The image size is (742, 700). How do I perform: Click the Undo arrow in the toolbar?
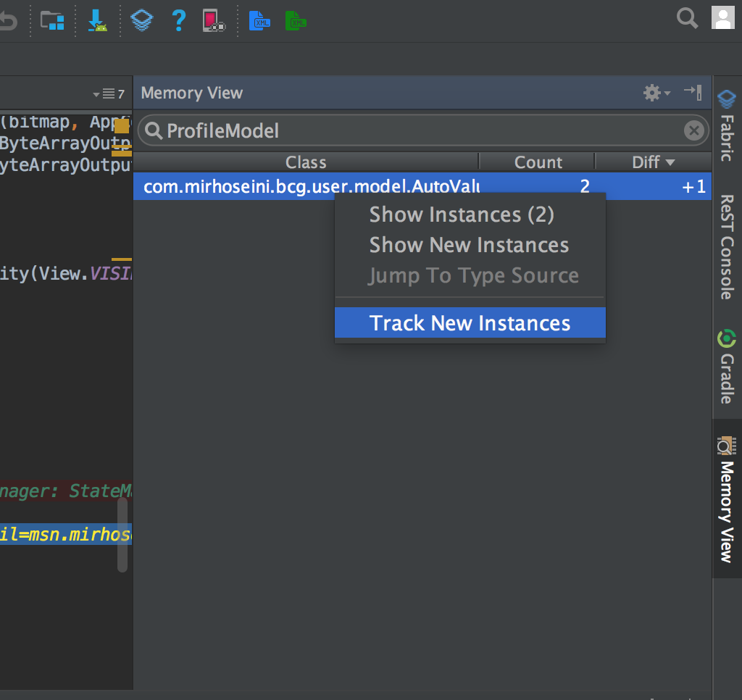(x=7, y=20)
